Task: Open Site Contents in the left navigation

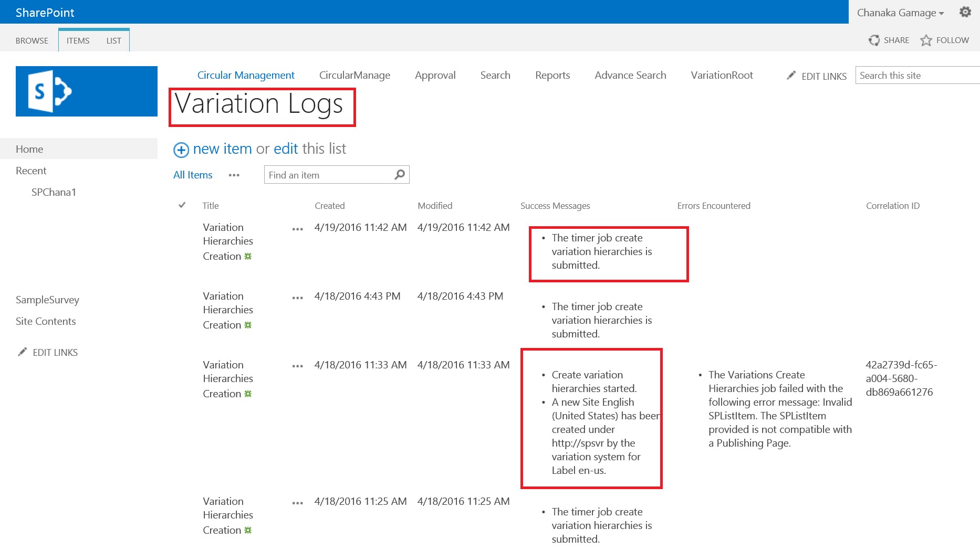Action: [x=46, y=321]
